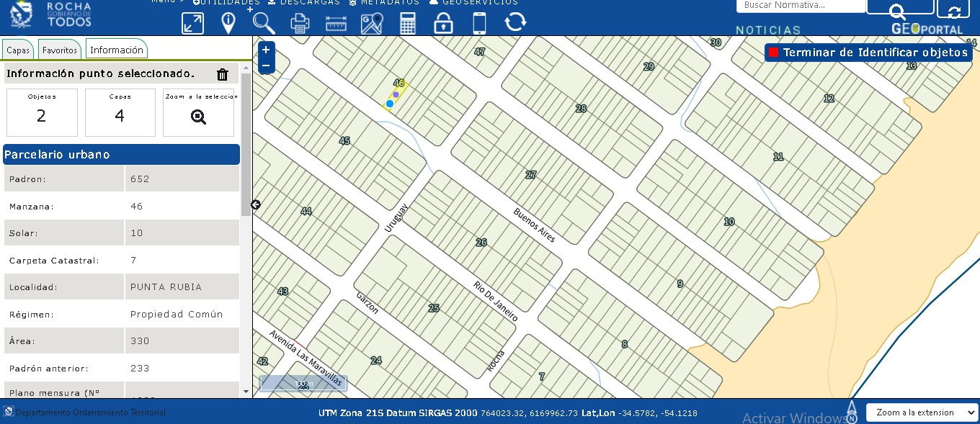This screenshot has width=980, height=424.
Task: Open the Utilidades menu
Action: (226, 2)
